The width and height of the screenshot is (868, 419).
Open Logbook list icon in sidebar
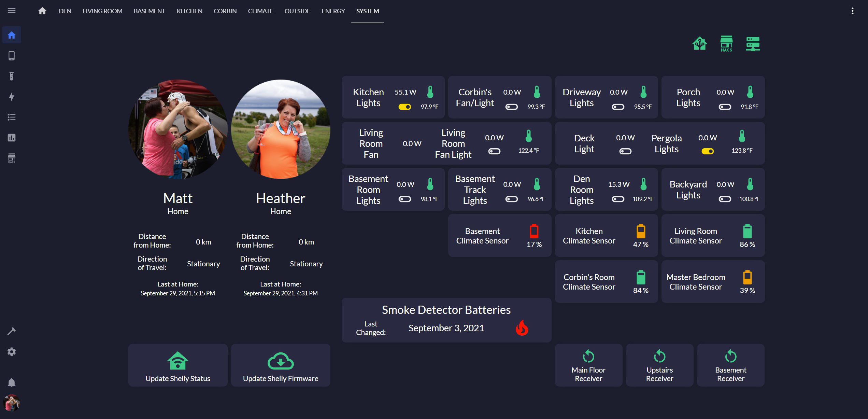tap(12, 117)
